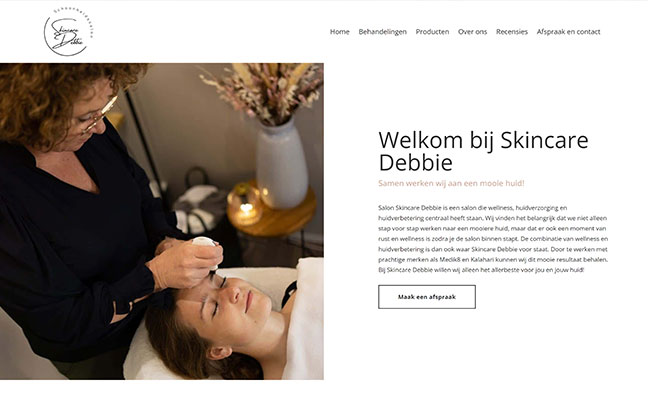Open the Behandelingen menu item
The image size is (648, 404).
click(382, 32)
